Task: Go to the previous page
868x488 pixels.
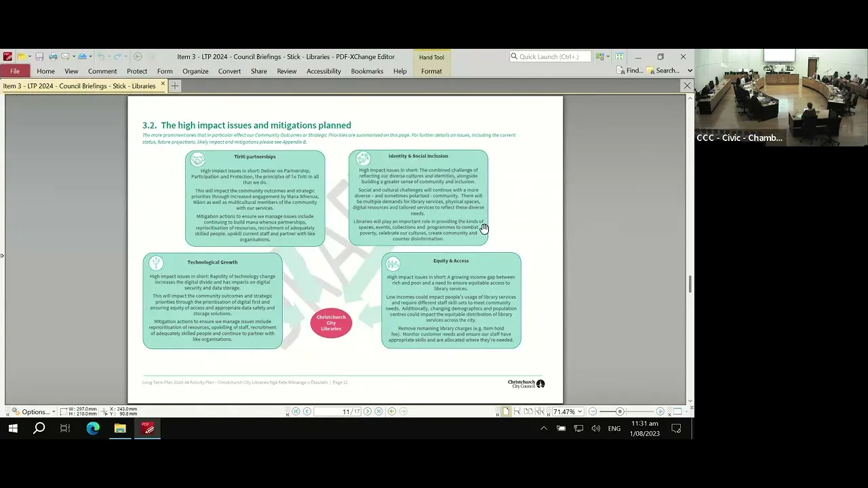Action: click(x=307, y=411)
